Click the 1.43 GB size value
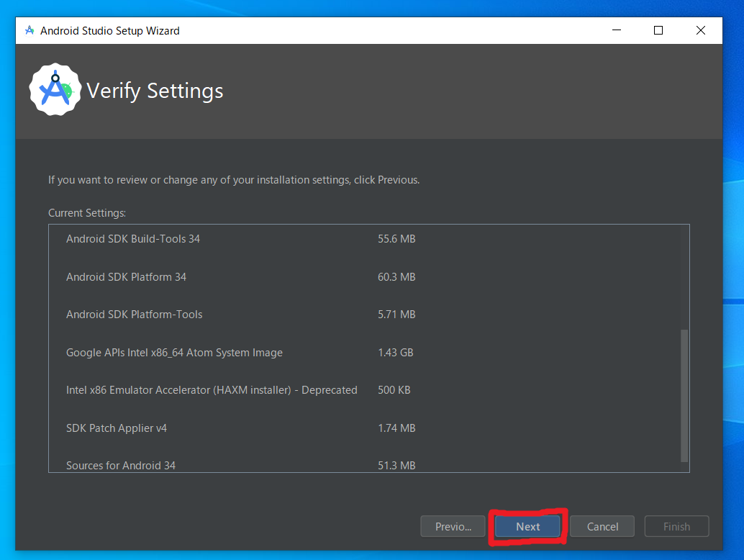This screenshot has height=560, width=744. click(395, 353)
